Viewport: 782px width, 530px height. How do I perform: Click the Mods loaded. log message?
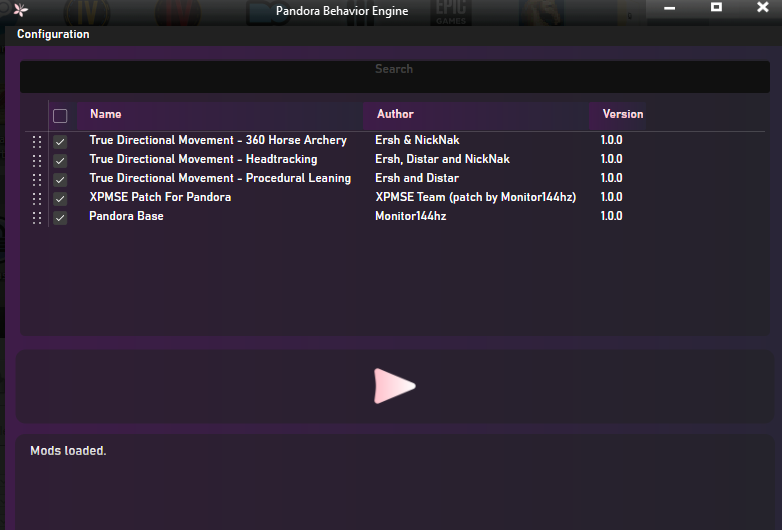coord(68,451)
